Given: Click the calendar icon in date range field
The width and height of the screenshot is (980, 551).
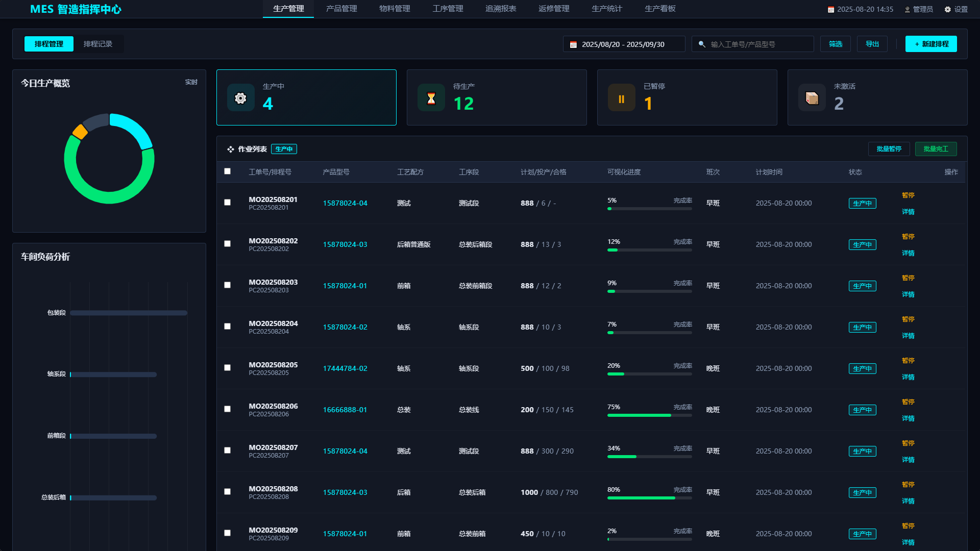Looking at the screenshot, I should pyautogui.click(x=573, y=44).
